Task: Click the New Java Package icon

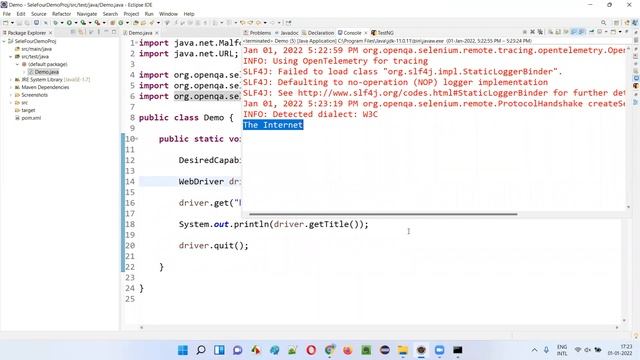Action: click(x=112, y=23)
